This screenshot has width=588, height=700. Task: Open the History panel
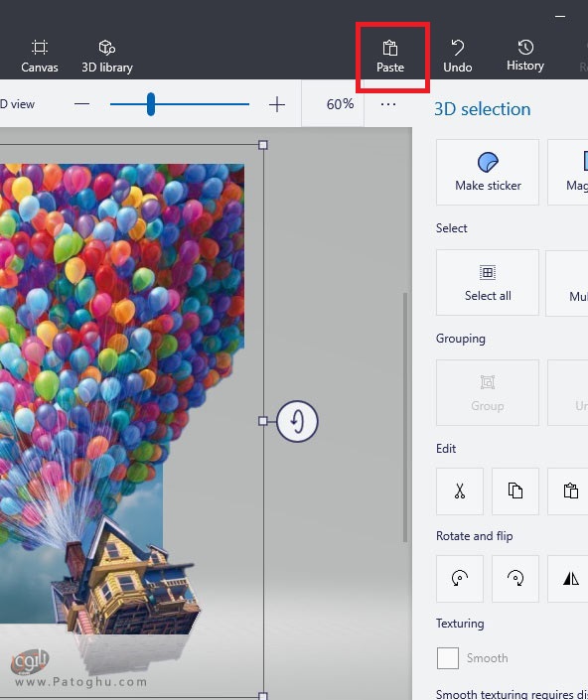coord(525,57)
